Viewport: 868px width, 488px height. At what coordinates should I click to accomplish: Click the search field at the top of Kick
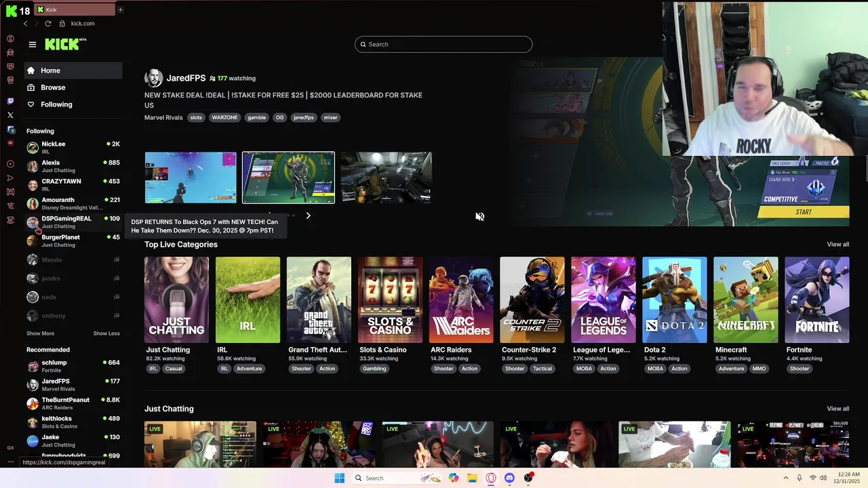pos(443,44)
